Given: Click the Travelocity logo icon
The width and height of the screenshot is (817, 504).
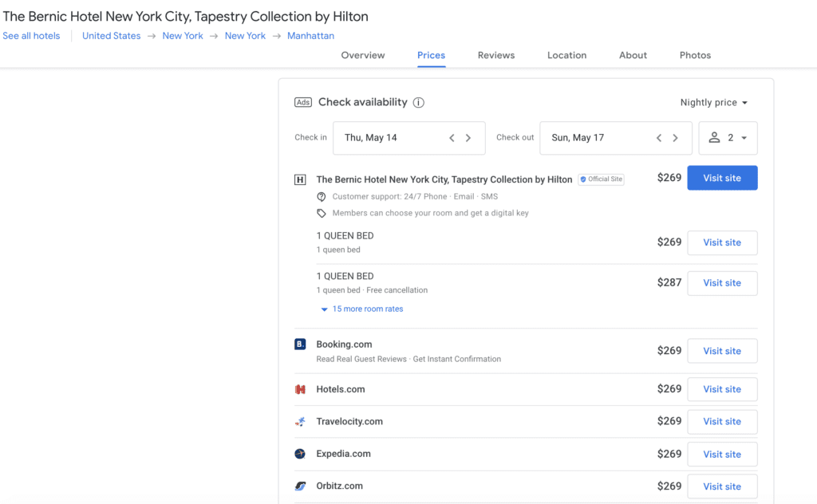Looking at the screenshot, I should pyautogui.click(x=299, y=421).
